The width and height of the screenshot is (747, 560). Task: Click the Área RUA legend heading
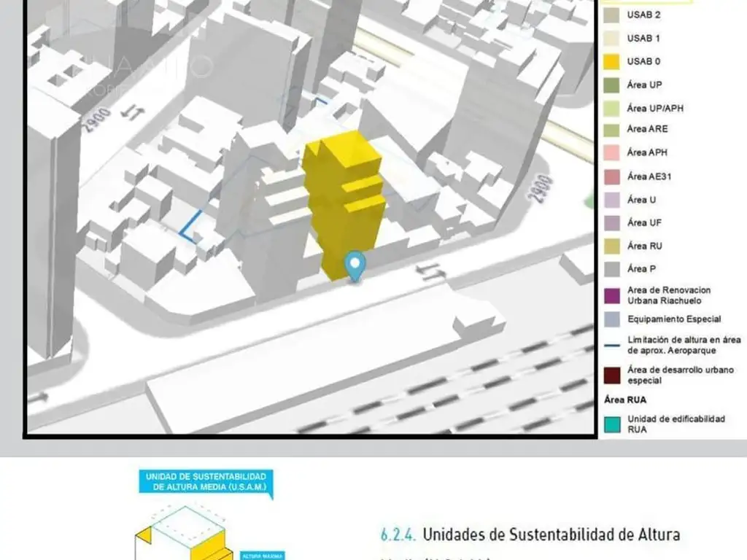click(625, 400)
